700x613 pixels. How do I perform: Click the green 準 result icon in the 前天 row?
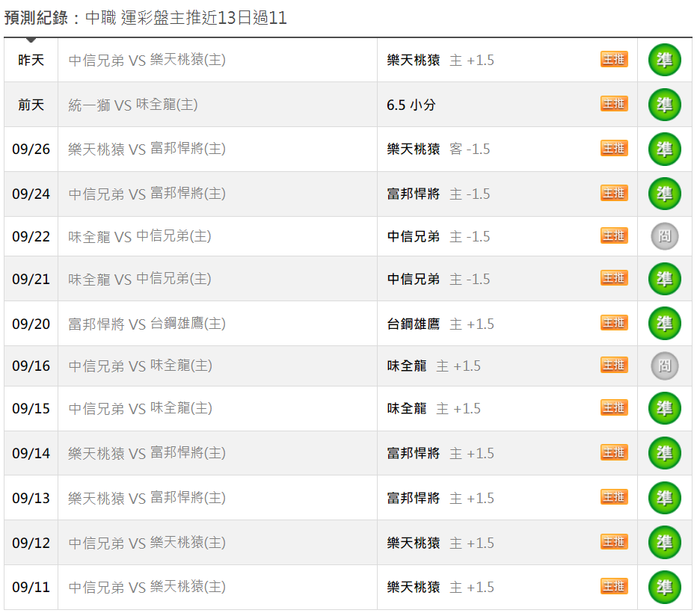(664, 105)
